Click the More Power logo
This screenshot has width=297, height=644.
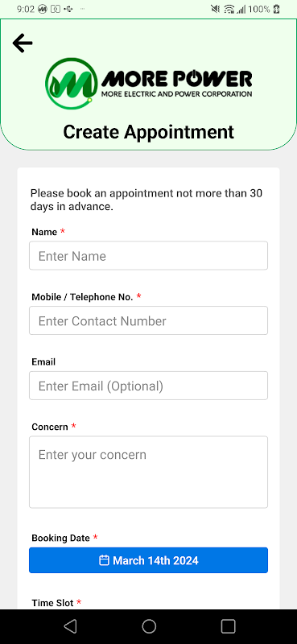pyautogui.click(x=148, y=84)
